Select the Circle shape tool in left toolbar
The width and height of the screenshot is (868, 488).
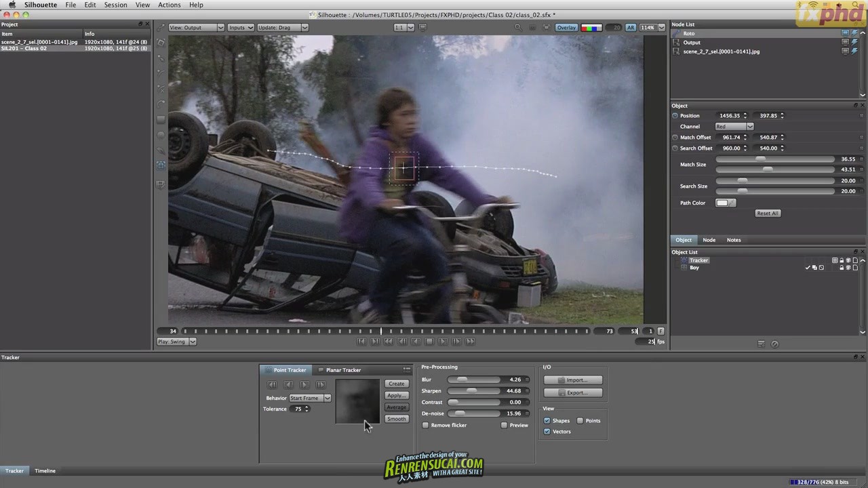coord(161,135)
